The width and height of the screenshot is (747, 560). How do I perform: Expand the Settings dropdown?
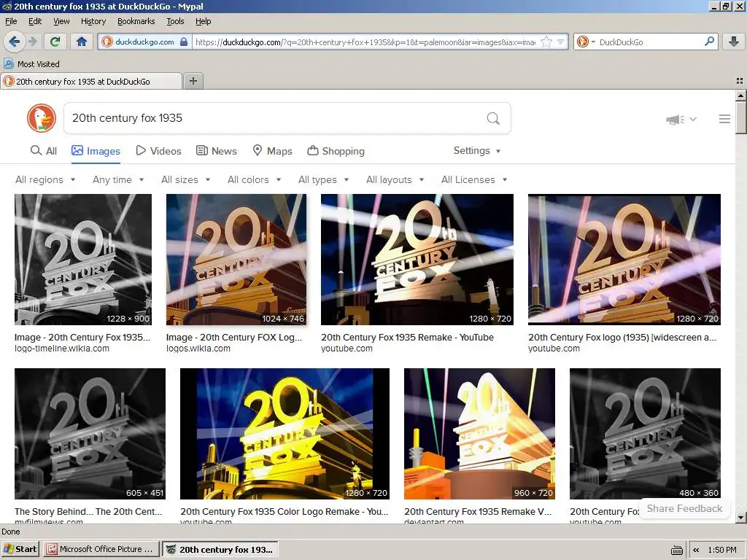click(477, 150)
